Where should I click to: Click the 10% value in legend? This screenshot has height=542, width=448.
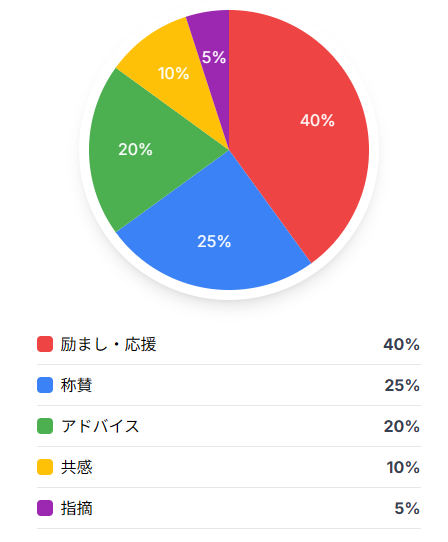(403, 467)
